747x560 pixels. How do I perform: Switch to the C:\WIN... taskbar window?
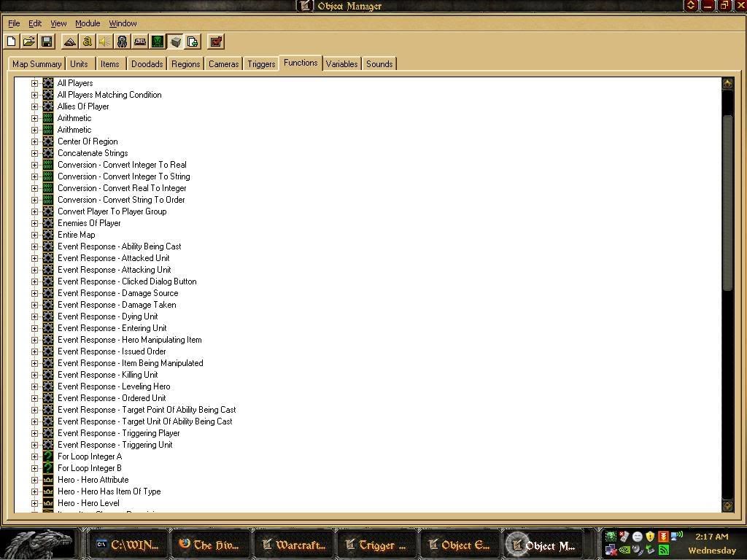click(x=128, y=544)
